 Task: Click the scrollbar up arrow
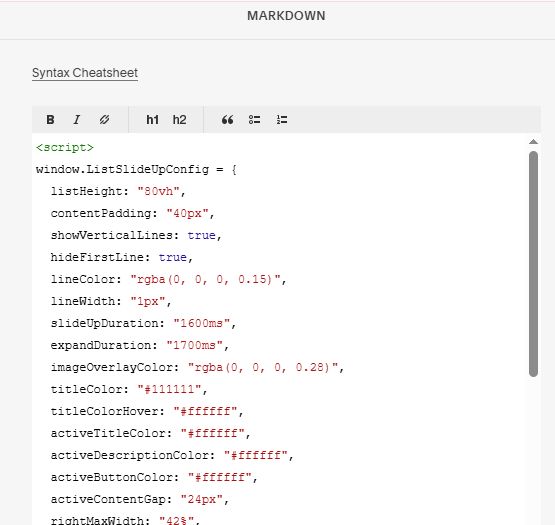point(533,142)
